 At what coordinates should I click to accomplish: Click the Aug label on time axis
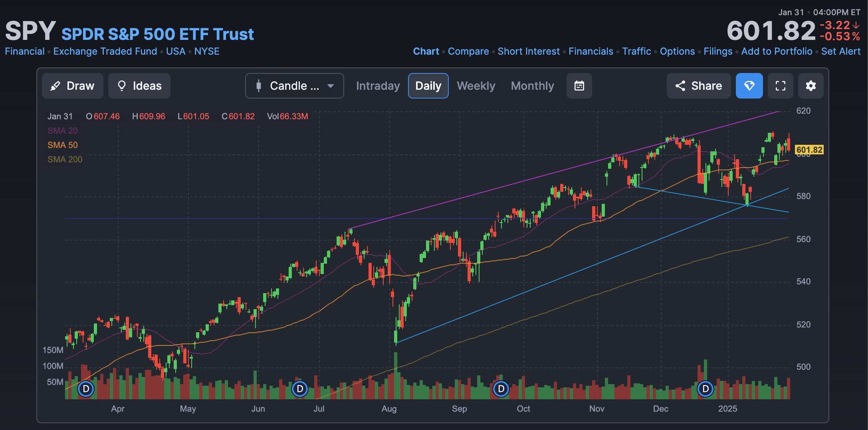tap(389, 409)
